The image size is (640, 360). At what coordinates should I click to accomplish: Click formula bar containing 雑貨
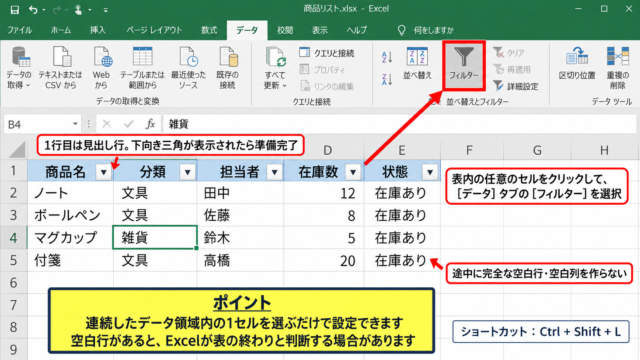pyautogui.click(x=400, y=124)
